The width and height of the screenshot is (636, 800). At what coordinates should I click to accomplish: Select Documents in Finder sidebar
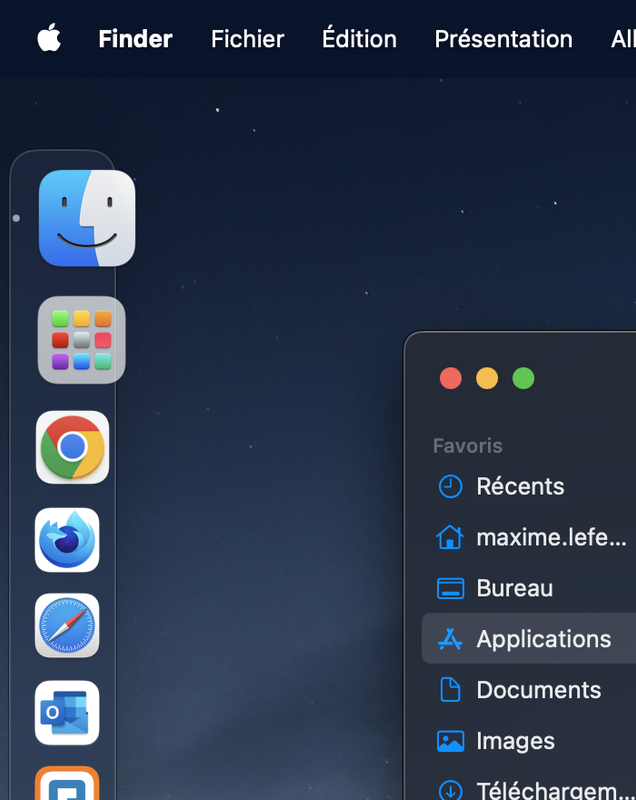[529, 690]
